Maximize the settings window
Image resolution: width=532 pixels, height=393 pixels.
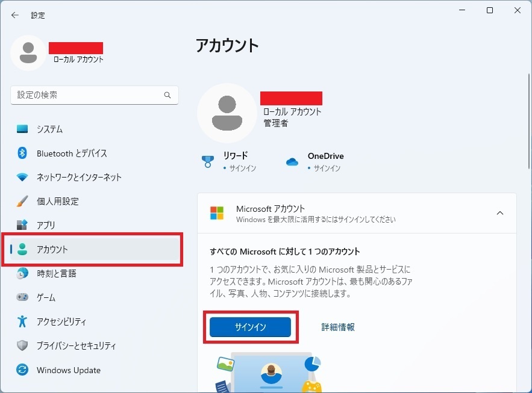point(490,10)
